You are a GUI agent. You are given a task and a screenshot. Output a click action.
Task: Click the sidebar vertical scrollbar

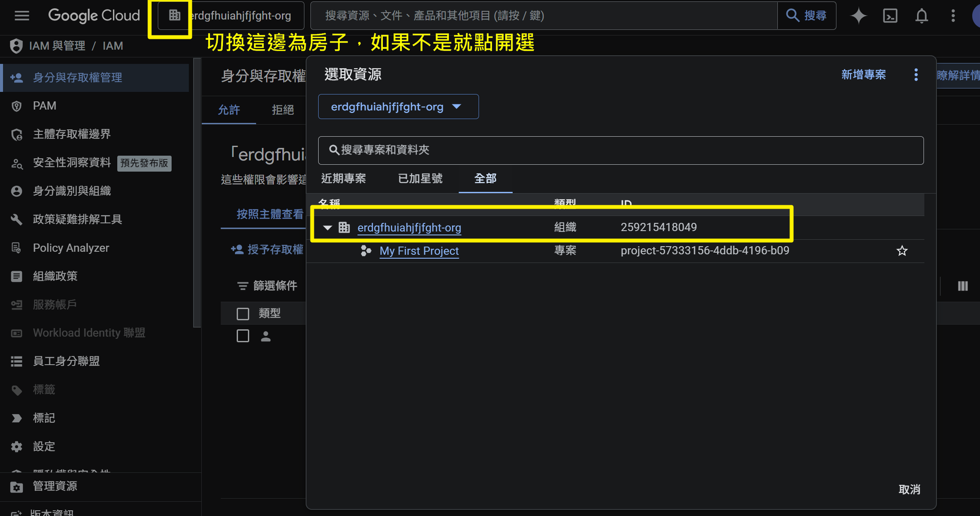197,193
